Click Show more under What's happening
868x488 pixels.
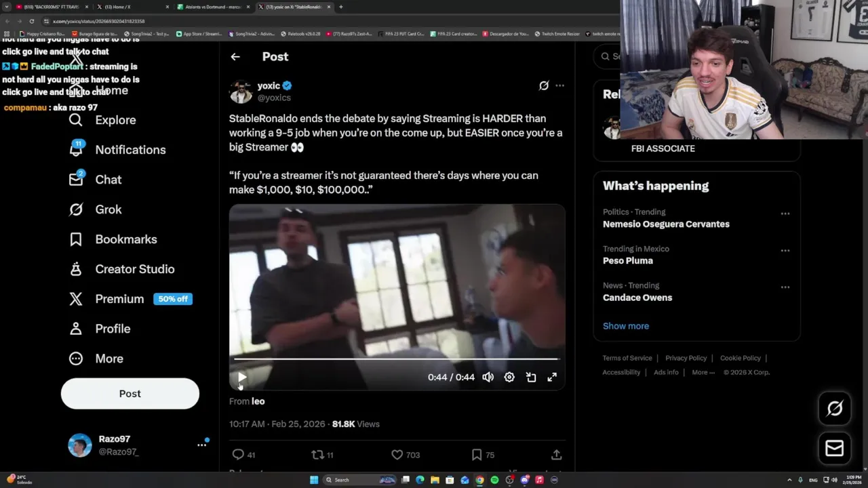click(x=626, y=326)
